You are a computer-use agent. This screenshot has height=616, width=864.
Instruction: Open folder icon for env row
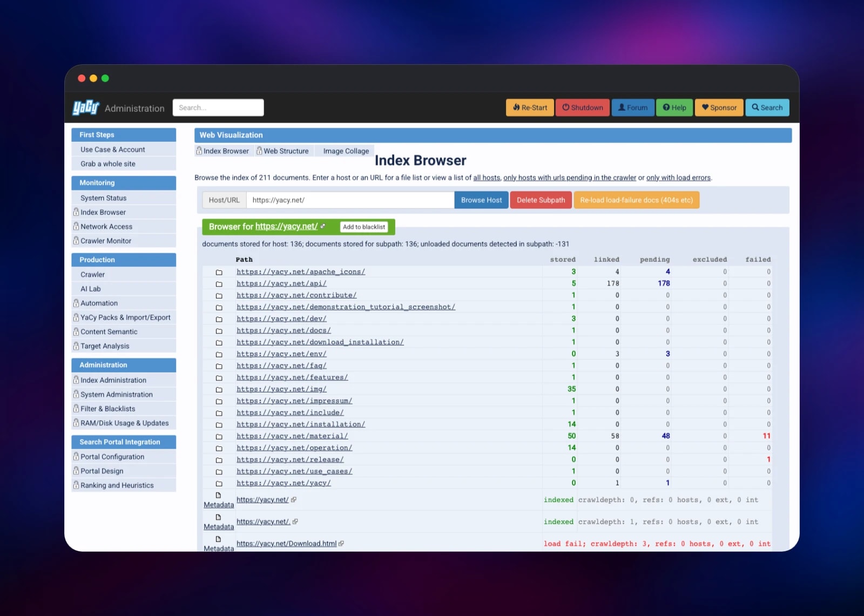(219, 355)
